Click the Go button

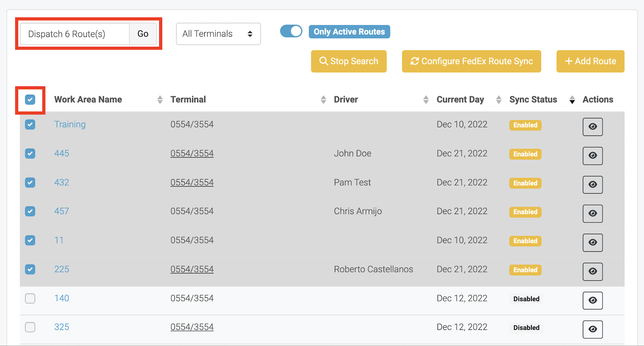coord(143,34)
